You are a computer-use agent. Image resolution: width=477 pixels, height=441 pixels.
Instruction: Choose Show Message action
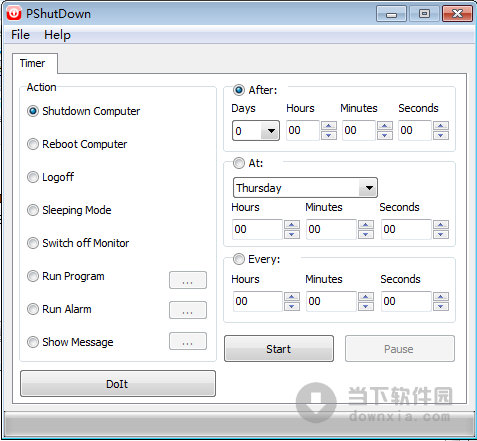point(70,342)
